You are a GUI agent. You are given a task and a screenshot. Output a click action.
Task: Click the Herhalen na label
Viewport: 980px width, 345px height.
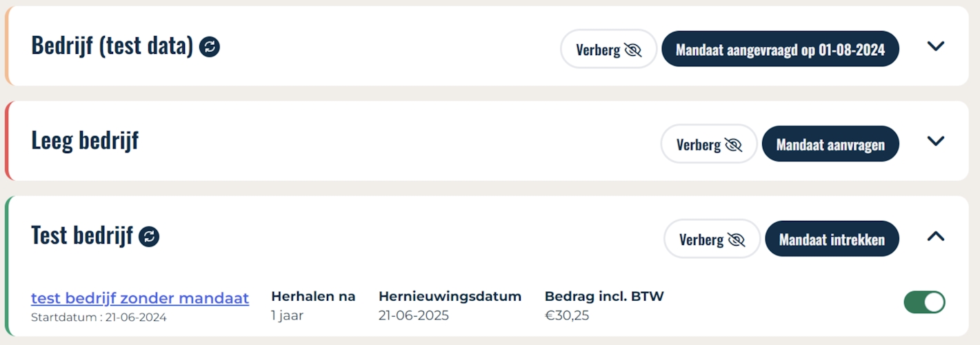pyautogui.click(x=313, y=297)
